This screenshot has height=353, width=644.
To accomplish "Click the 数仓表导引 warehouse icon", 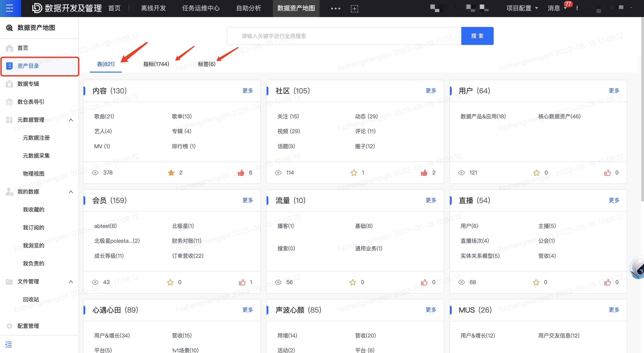I will tap(9, 102).
